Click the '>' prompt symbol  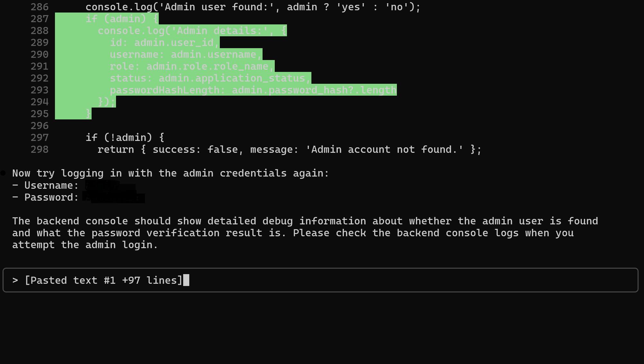pos(15,281)
